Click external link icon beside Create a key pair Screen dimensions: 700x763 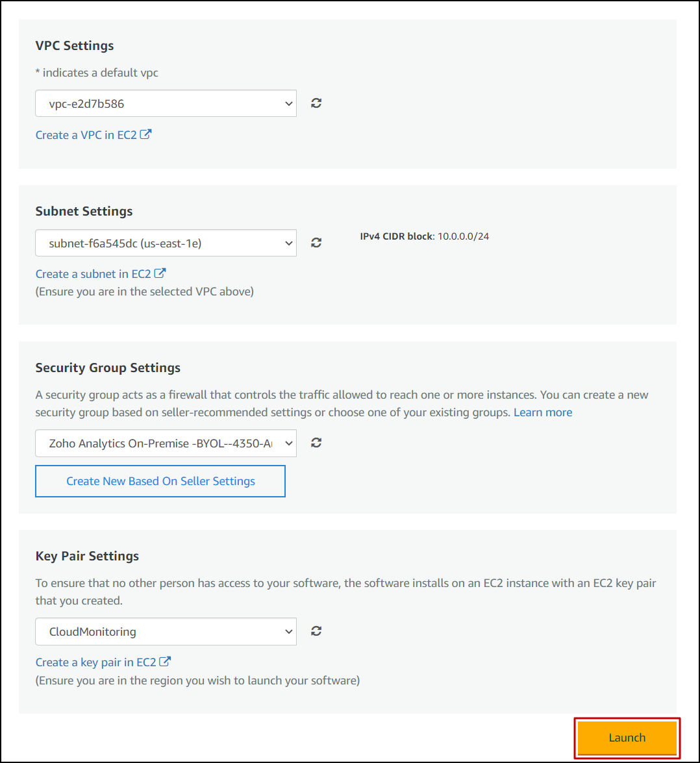click(165, 662)
